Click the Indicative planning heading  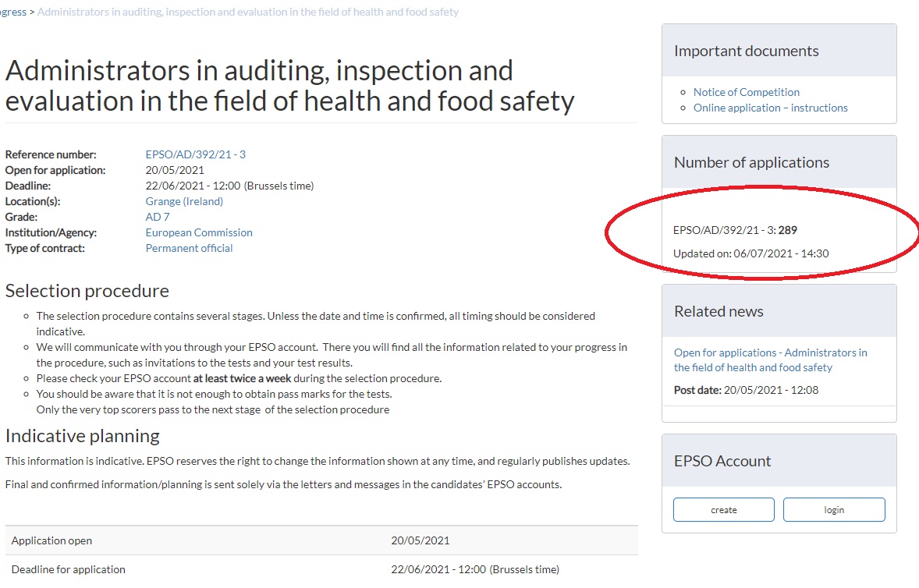click(x=83, y=435)
